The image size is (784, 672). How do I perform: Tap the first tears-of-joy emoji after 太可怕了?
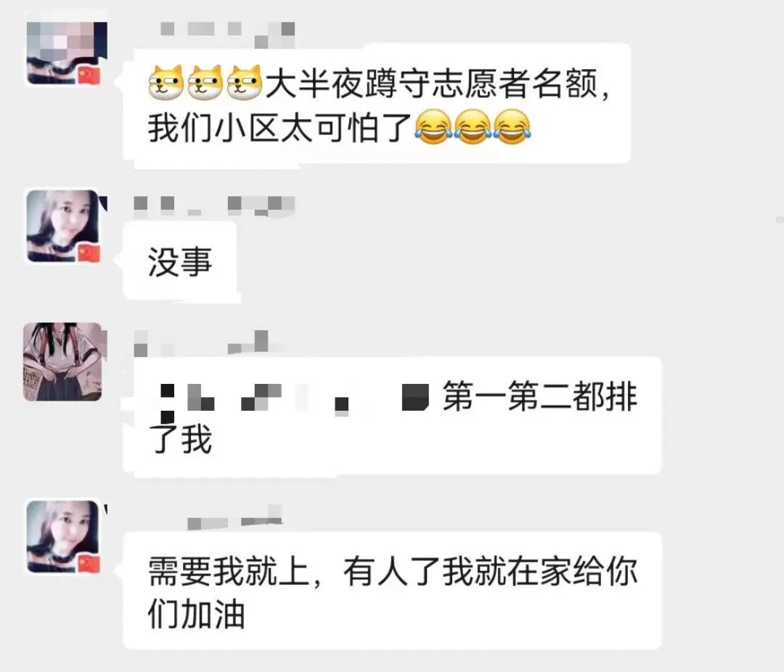433,127
